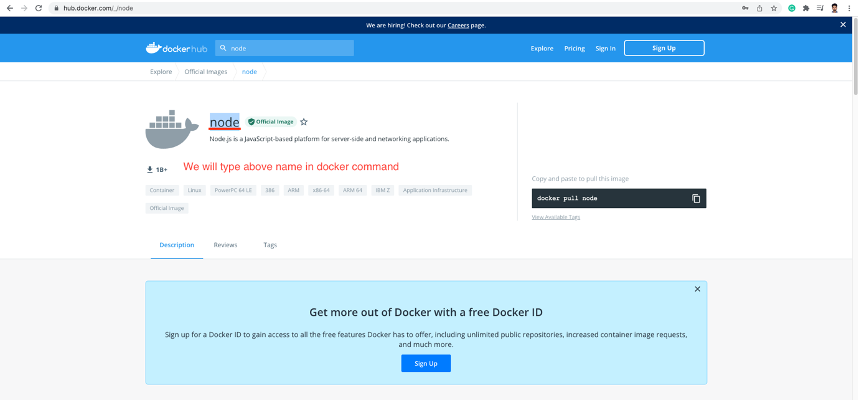The height and width of the screenshot is (400, 858).
Task: Select the 386 tag chip
Action: 270,190
